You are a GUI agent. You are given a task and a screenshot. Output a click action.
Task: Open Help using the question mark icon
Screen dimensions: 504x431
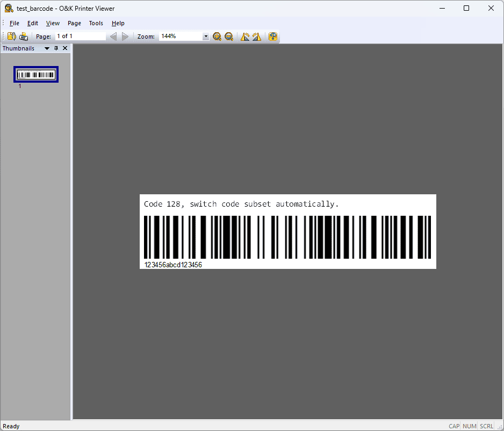(273, 36)
